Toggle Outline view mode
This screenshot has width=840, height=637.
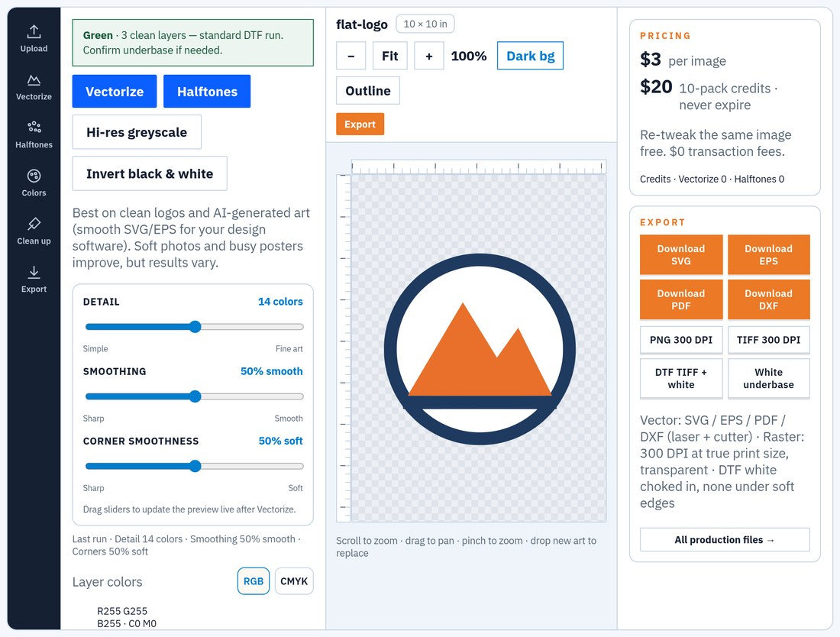[x=368, y=91]
